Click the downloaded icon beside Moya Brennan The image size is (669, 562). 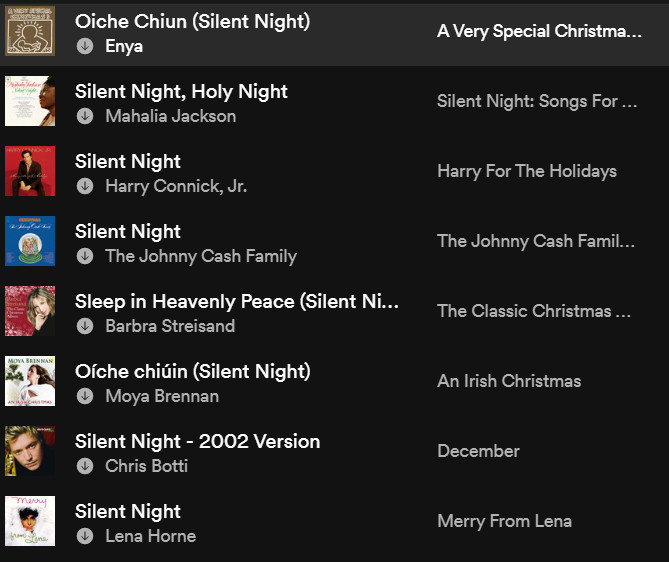85,396
